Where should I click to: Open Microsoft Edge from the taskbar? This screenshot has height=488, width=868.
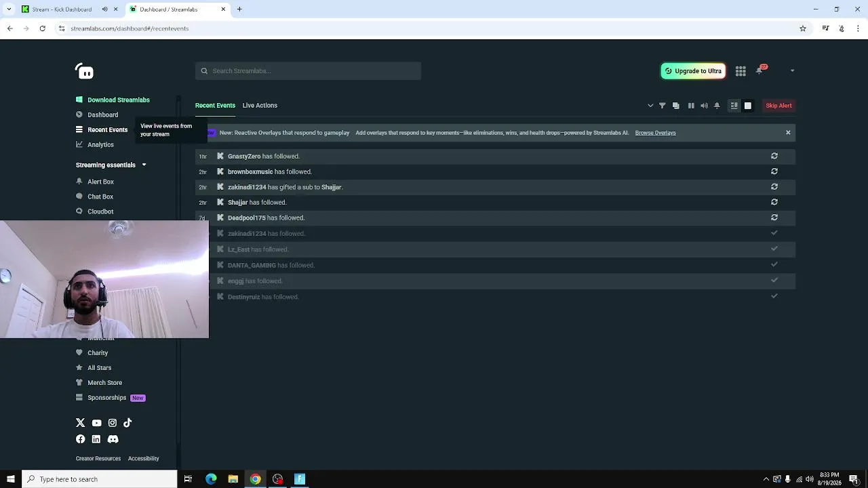(x=211, y=479)
